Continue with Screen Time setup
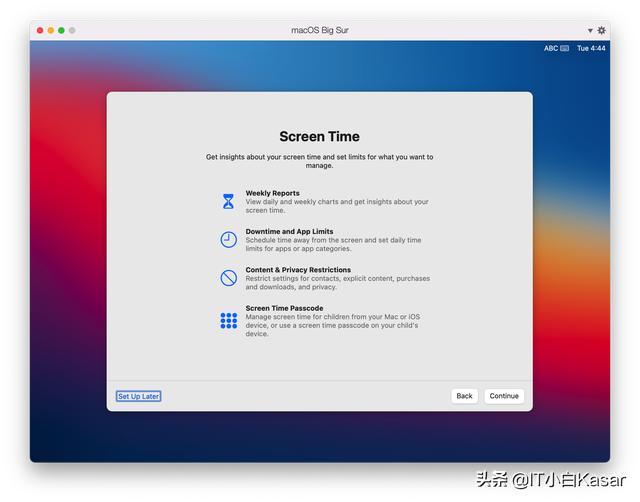Screen dimensions: 640x502 tap(504, 396)
